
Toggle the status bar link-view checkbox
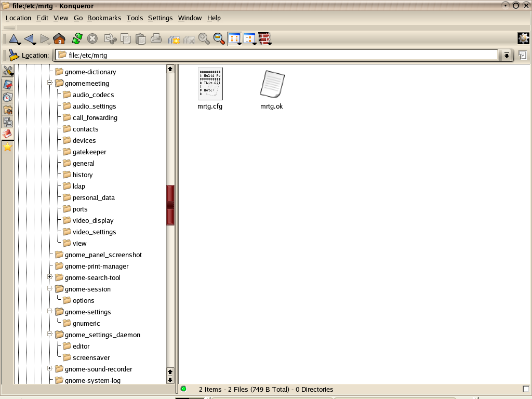tap(526, 389)
